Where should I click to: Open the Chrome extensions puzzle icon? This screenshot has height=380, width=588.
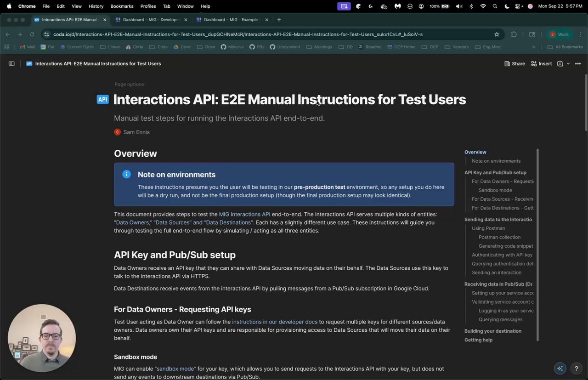point(514,34)
